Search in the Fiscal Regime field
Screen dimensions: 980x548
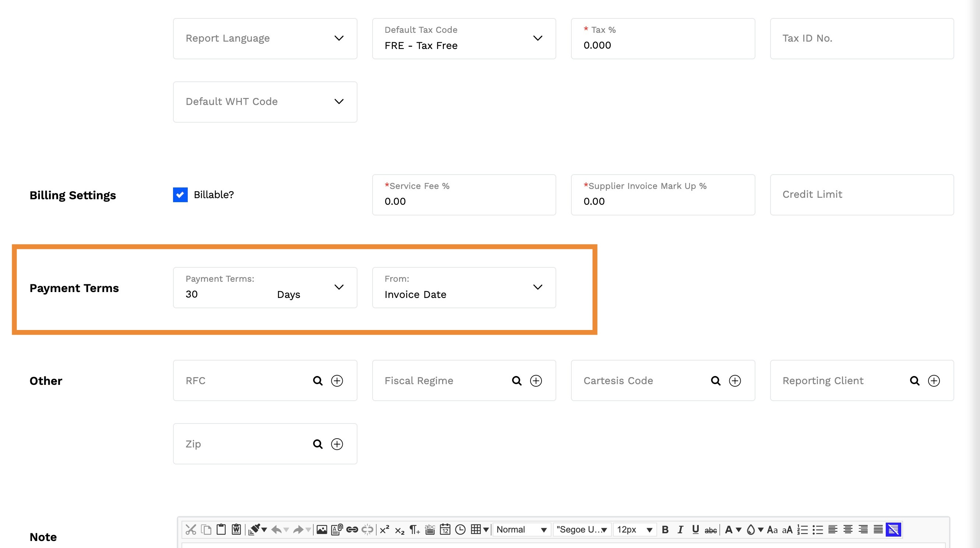(x=517, y=380)
